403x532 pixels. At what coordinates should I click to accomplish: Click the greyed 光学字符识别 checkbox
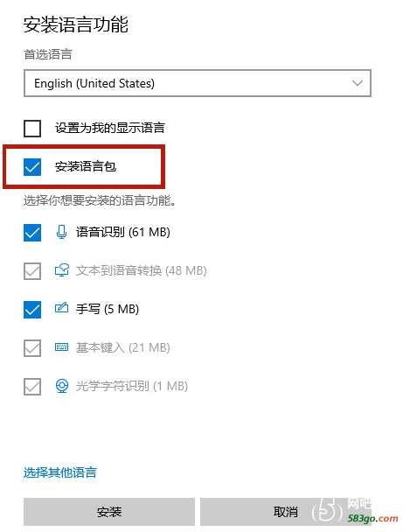pyautogui.click(x=32, y=387)
